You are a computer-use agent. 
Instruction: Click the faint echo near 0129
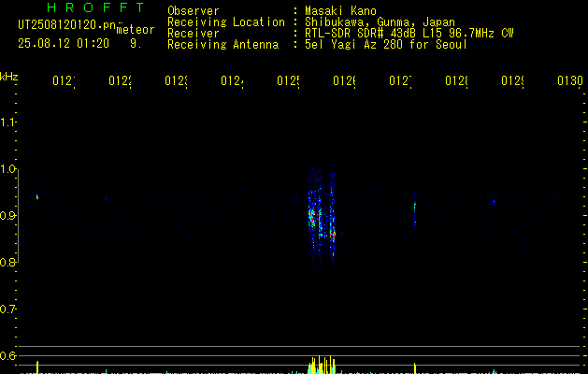[x=494, y=202]
